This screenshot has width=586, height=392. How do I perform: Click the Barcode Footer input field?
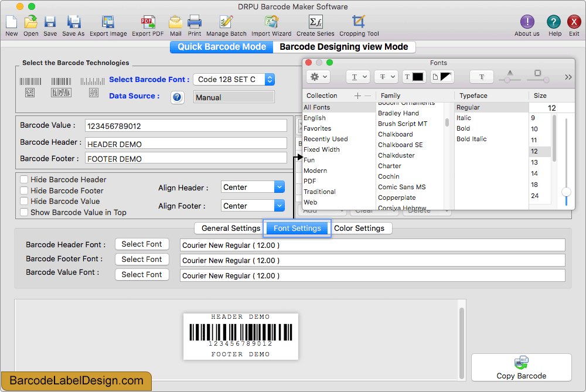coord(186,158)
